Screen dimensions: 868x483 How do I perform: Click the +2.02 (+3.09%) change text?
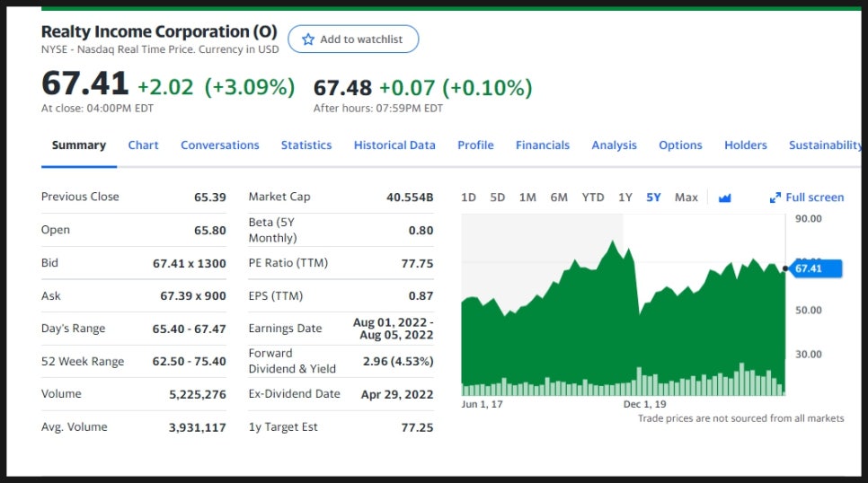[x=216, y=87]
